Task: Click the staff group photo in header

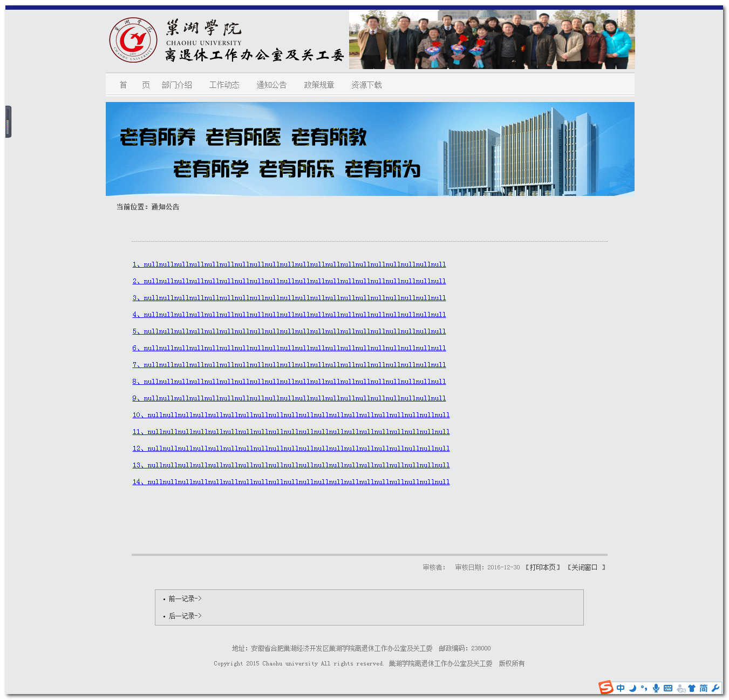Action: coord(492,39)
